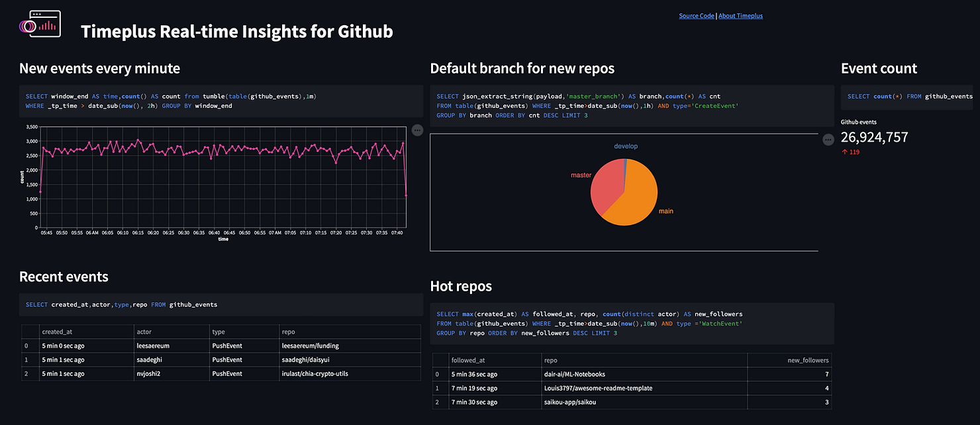Click the New events SQL query block
Screen dimensions: 980x425
(x=221, y=101)
